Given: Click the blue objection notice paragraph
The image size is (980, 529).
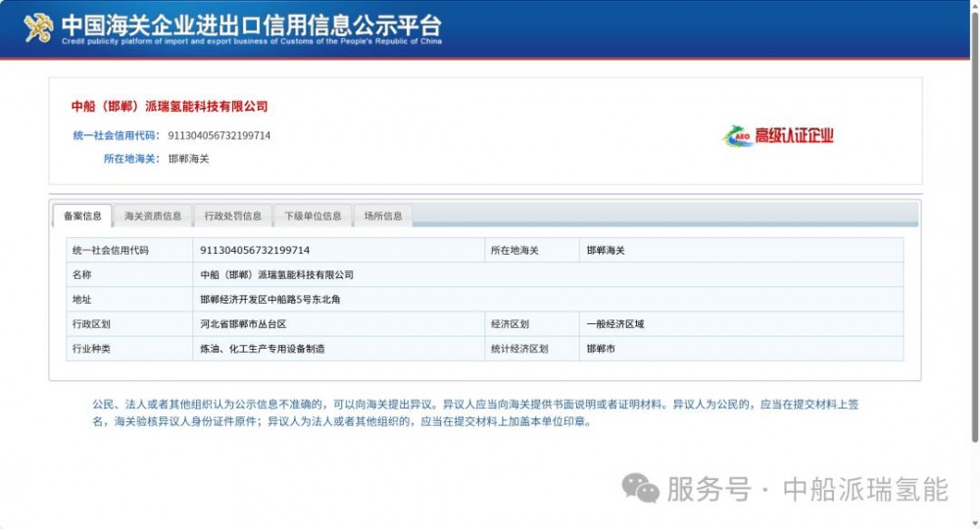Looking at the screenshot, I should click(475, 413).
